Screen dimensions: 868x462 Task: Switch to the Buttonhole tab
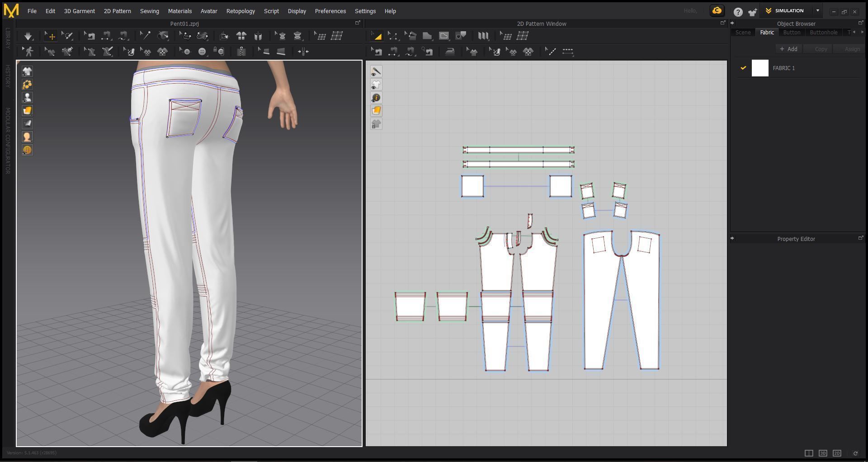pyautogui.click(x=823, y=33)
